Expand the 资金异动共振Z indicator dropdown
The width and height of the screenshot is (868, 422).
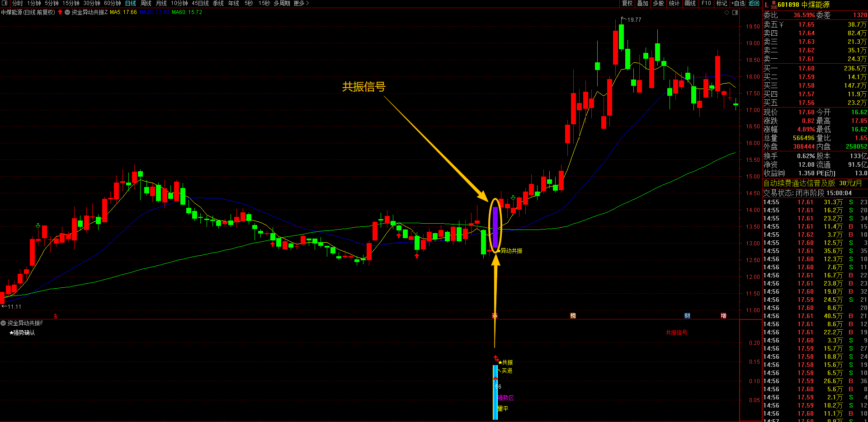pyautogui.click(x=67, y=12)
